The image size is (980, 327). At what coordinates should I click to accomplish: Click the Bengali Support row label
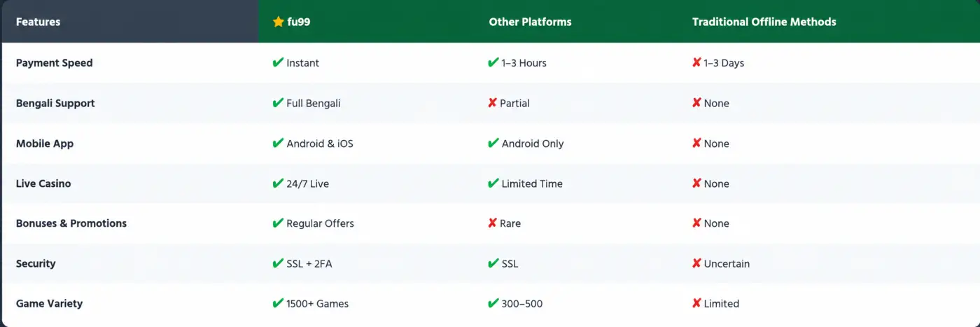point(55,103)
